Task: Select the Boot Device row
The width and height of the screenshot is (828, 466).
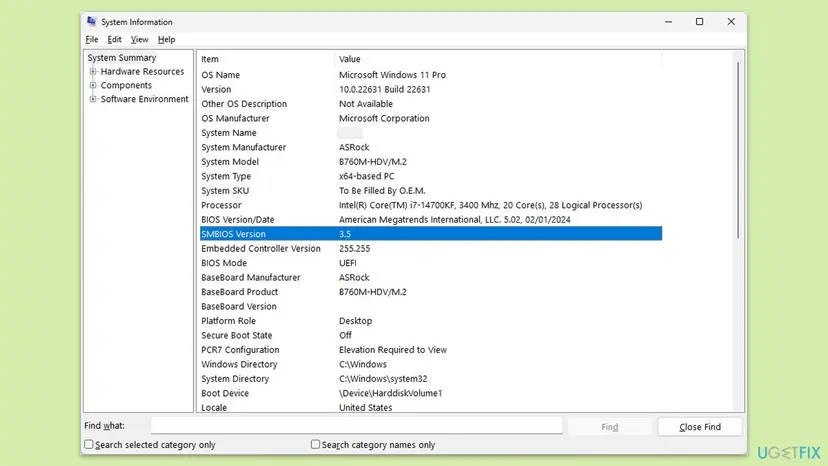Action: [x=431, y=393]
